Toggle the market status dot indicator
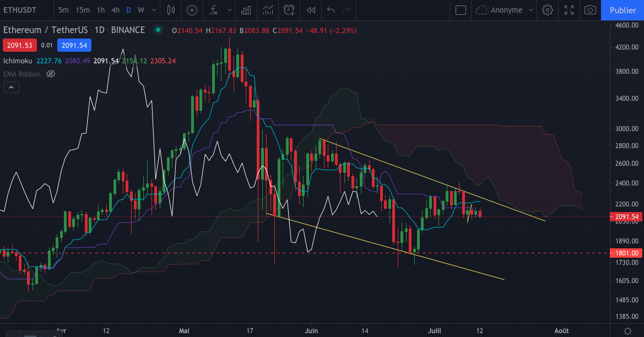Image resolution: width=644 pixels, height=337 pixels. coord(157,30)
